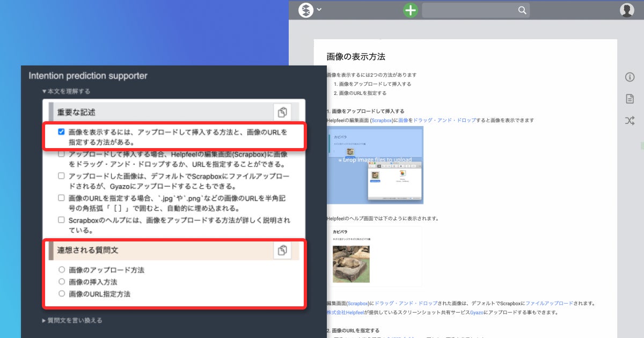The image size is (644, 338).
Task: Follow the 画像 link in the upload instructions
Action: point(403,120)
